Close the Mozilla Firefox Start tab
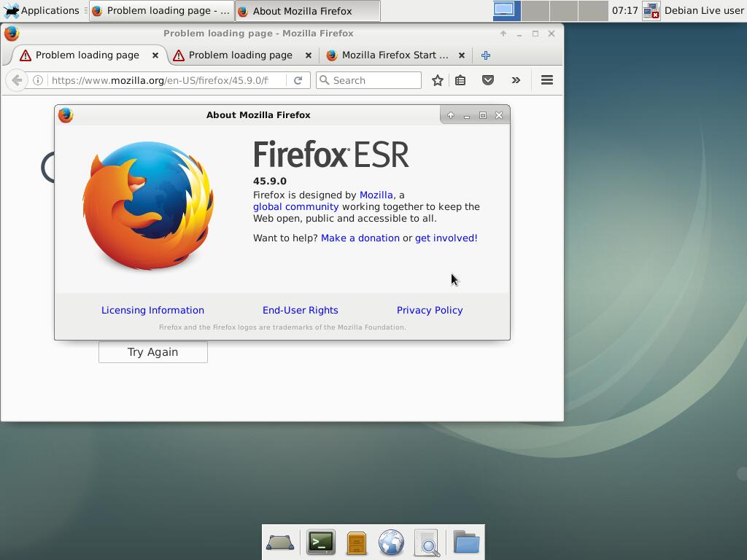Screen dimensions: 747x560 [x=462, y=55]
